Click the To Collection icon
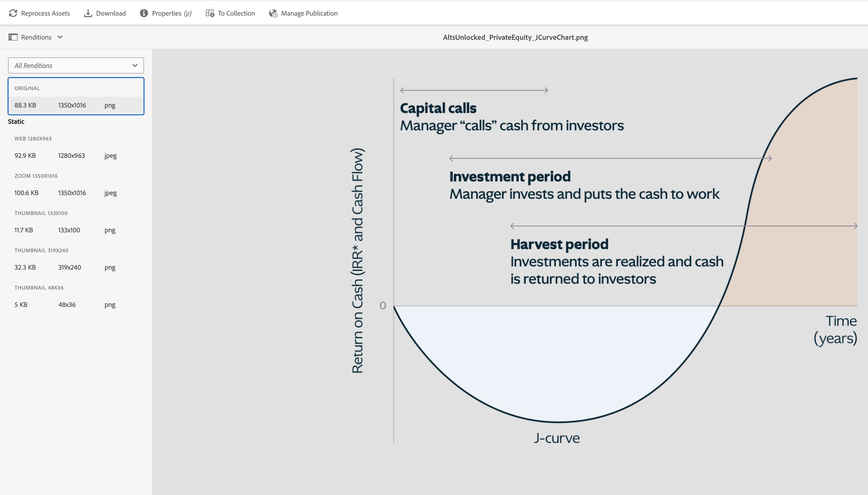This screenshot has width=868, height=495. [210, 13]
